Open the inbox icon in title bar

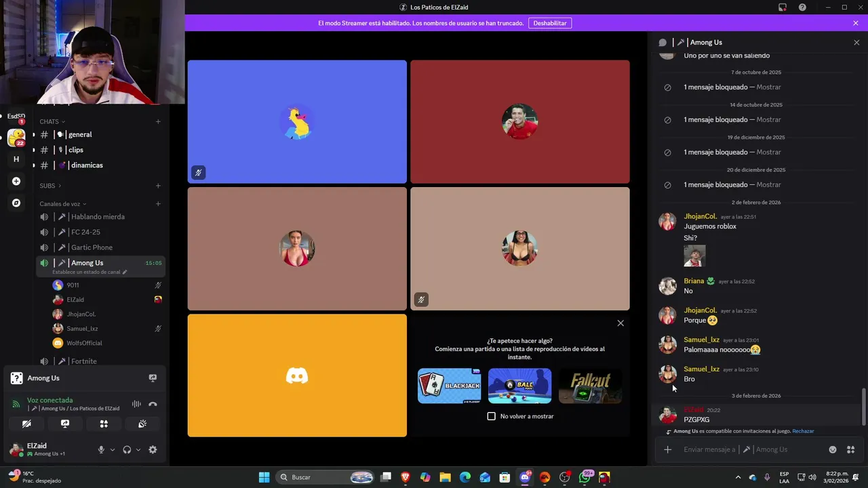pyautogui.click(x=783, y=7)
